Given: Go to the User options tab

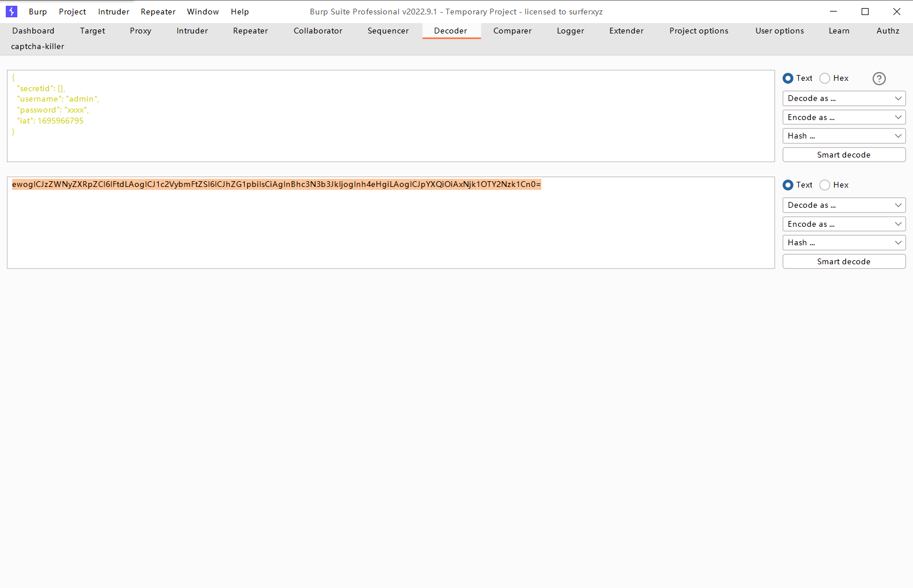Looking at the screenshot, I should (x=780, y=31).
